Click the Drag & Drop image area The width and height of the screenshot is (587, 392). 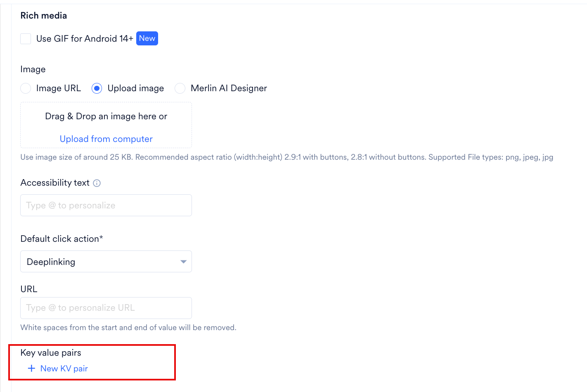tap(106, 125)
